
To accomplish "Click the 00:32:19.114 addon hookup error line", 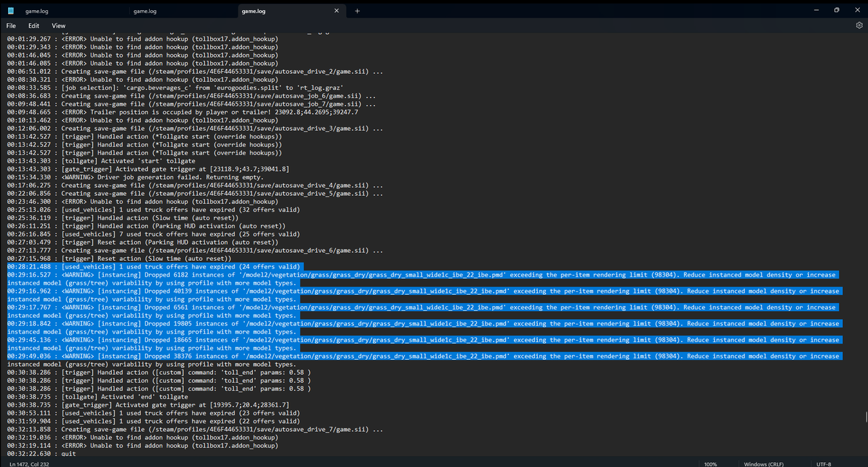I will tap(142, 445).
